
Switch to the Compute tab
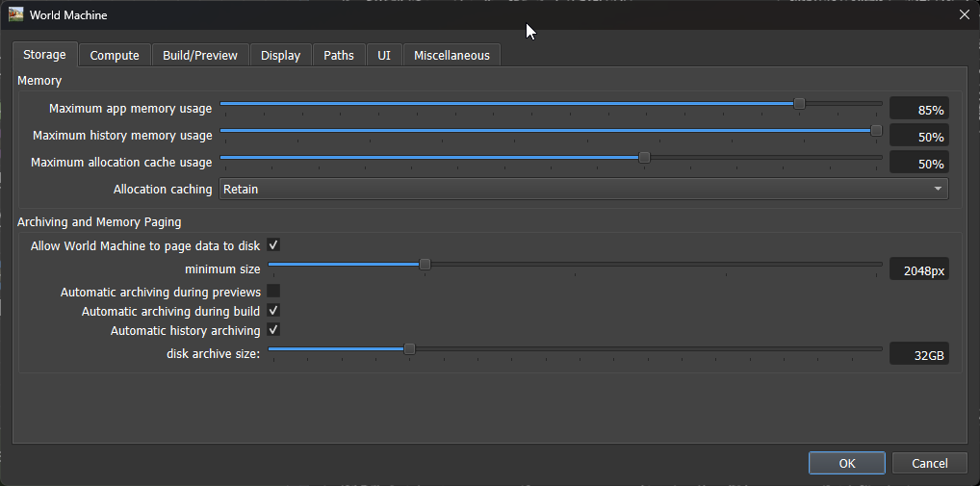pos(115,56)
